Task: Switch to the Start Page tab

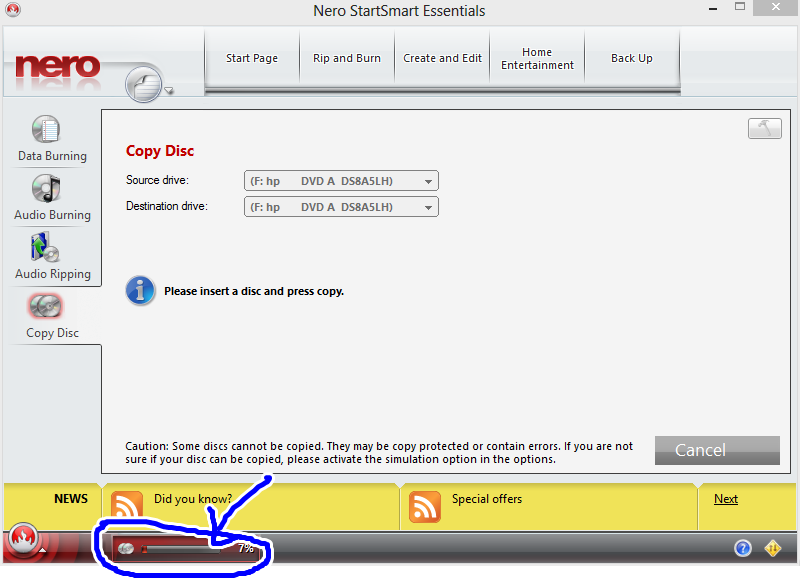Action: coord(252,58)
